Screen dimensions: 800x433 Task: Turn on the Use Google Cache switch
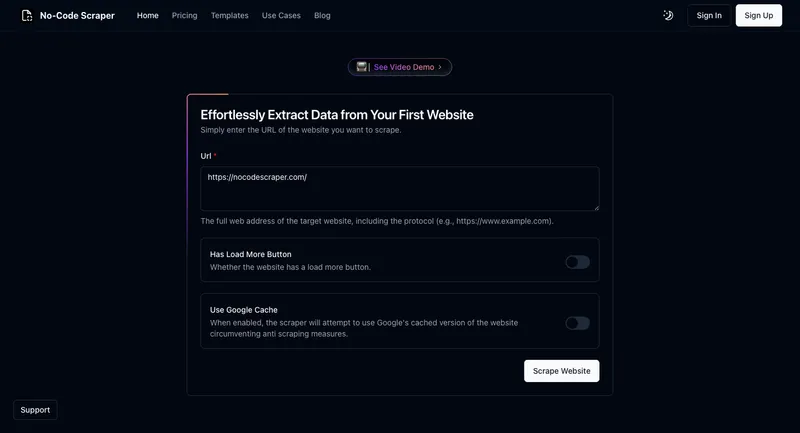pyautogui.click(x=578, y=323)
